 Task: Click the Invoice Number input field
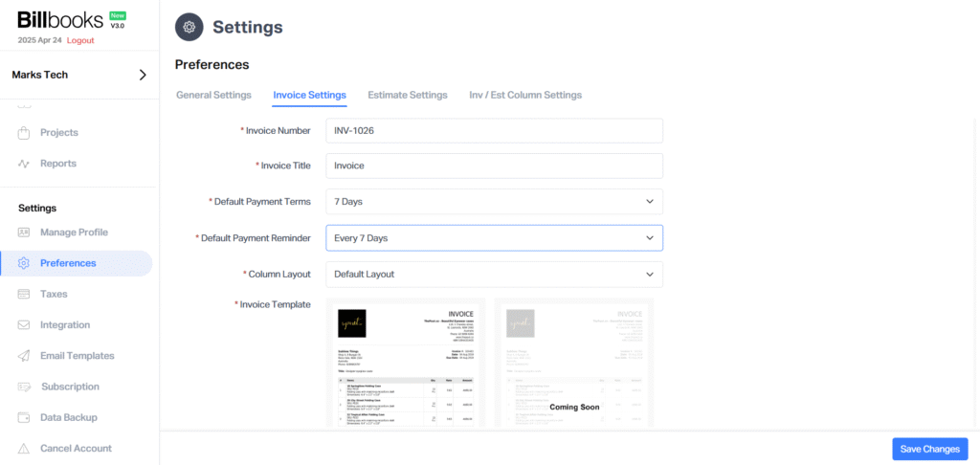(x=495, y=131)
